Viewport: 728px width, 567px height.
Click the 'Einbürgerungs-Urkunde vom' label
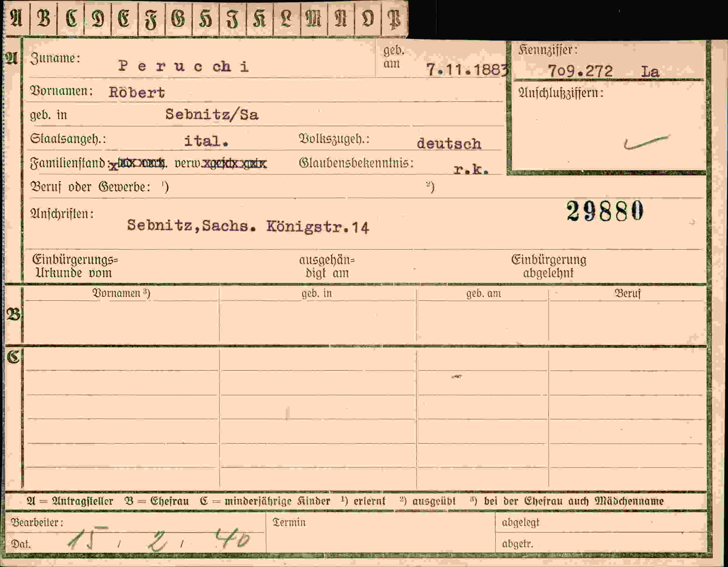(x=75, y=266)
